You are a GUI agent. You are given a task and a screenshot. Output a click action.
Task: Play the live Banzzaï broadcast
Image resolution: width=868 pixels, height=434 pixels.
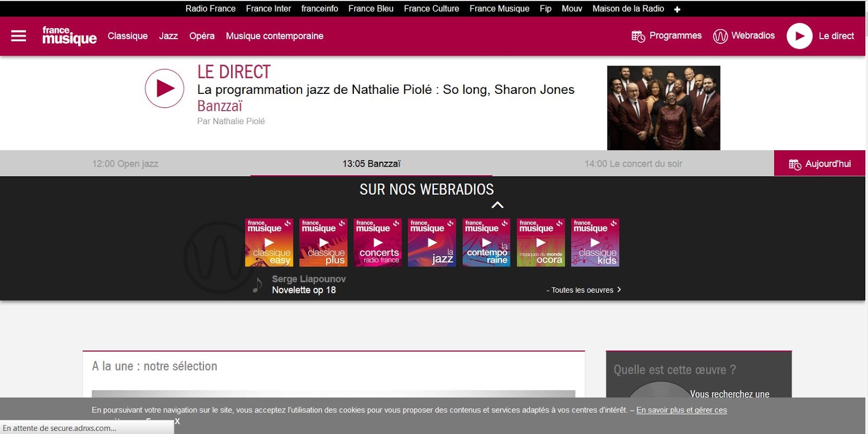tap(164, 88)
